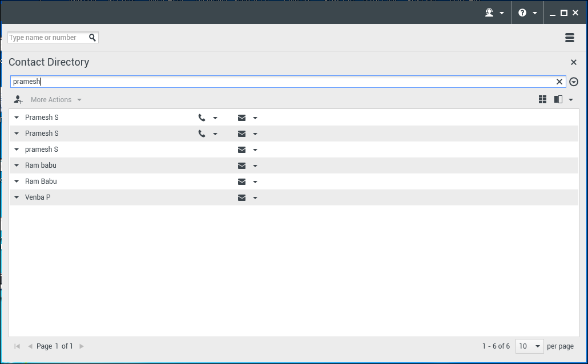
Task: Expand the Venba P contact row
Action: tap(17, 197)
